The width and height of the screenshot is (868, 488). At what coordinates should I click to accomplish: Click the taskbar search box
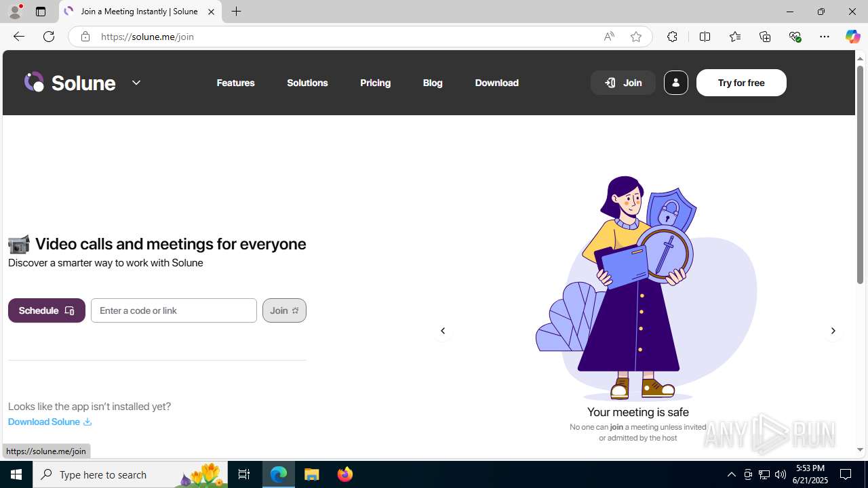130,474
